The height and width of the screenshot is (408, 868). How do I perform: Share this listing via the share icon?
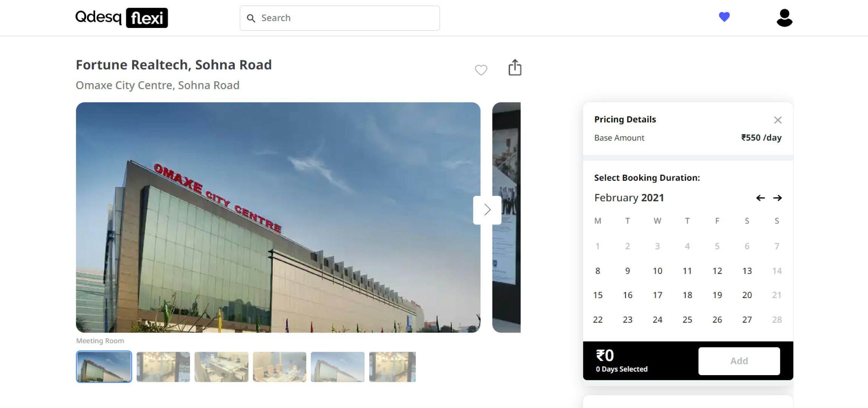pyautogui.click(x=515, y=68)
